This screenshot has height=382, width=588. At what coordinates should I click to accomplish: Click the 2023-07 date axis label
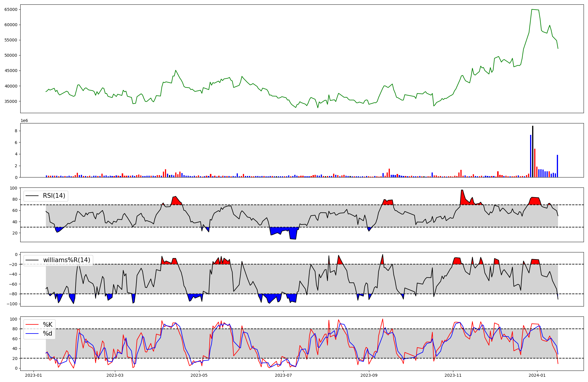click(x=283, y=375)
